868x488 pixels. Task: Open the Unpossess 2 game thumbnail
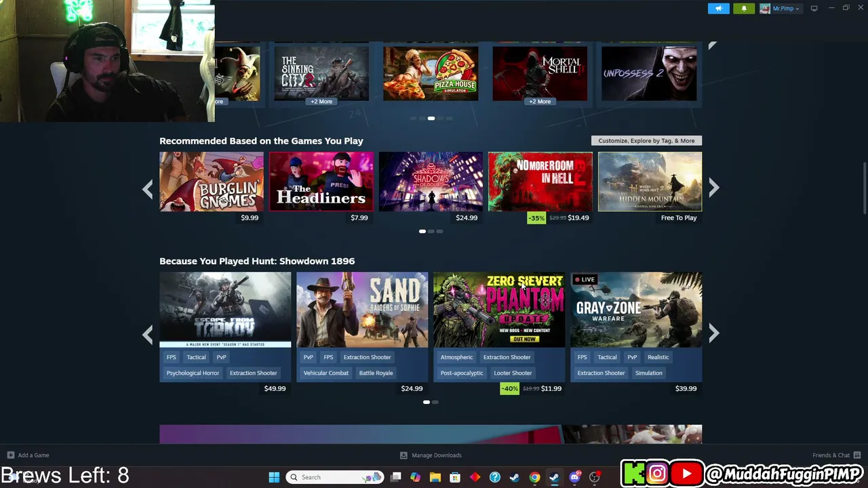(x=649, y=73)
